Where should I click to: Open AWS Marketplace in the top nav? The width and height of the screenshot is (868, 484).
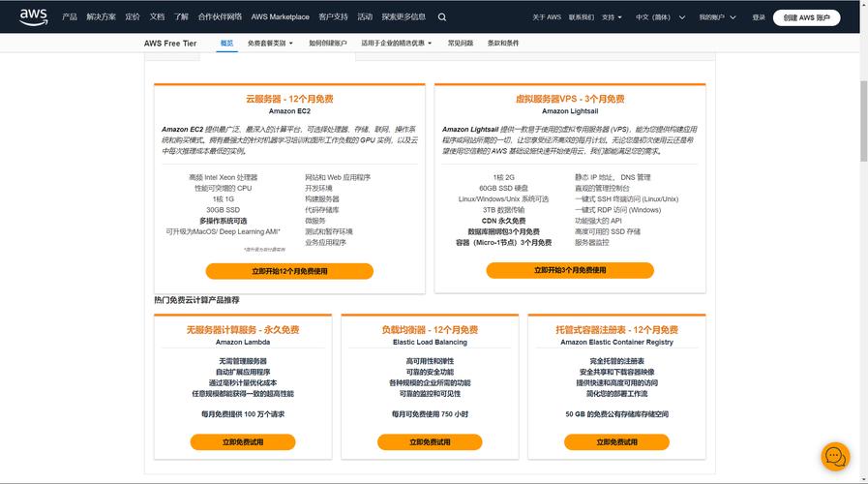(x=280, y=17)
